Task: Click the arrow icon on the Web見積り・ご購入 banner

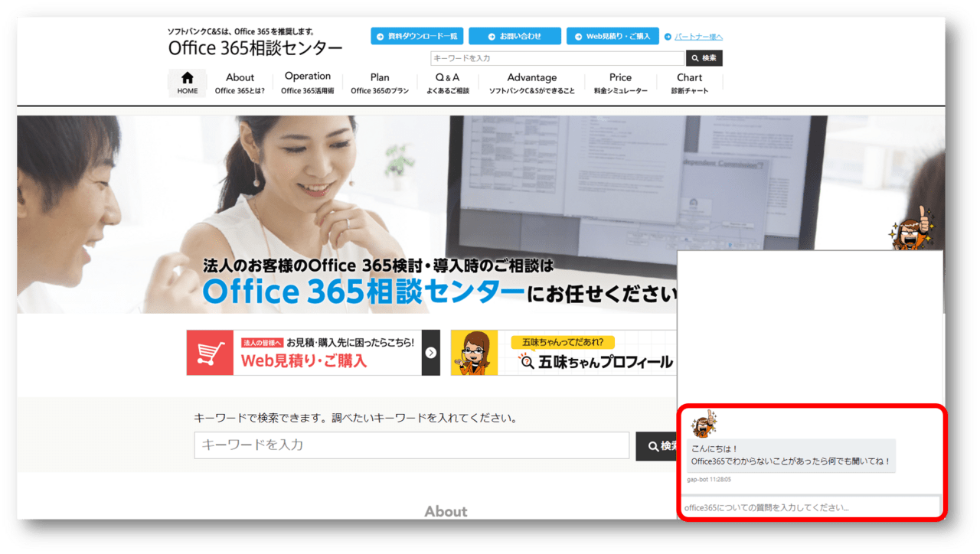Action: [431, 353]
